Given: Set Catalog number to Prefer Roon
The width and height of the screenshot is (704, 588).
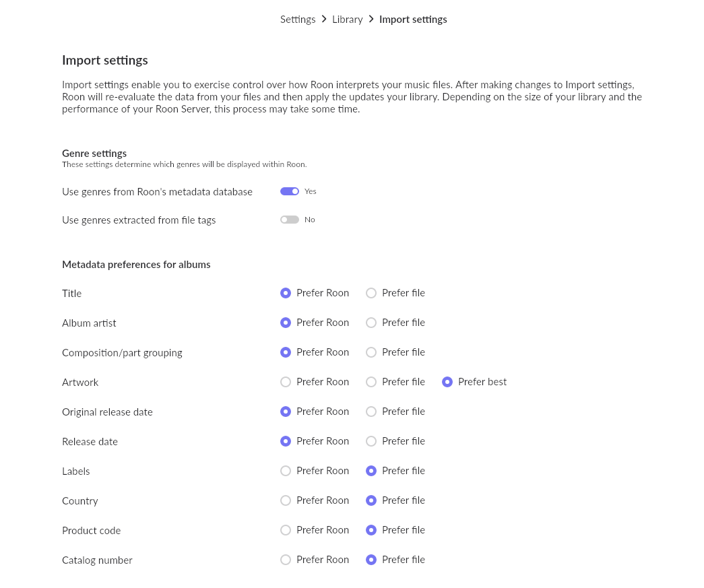Looking at the screenshot, I should pyautogui.click(x=286, y=560).
